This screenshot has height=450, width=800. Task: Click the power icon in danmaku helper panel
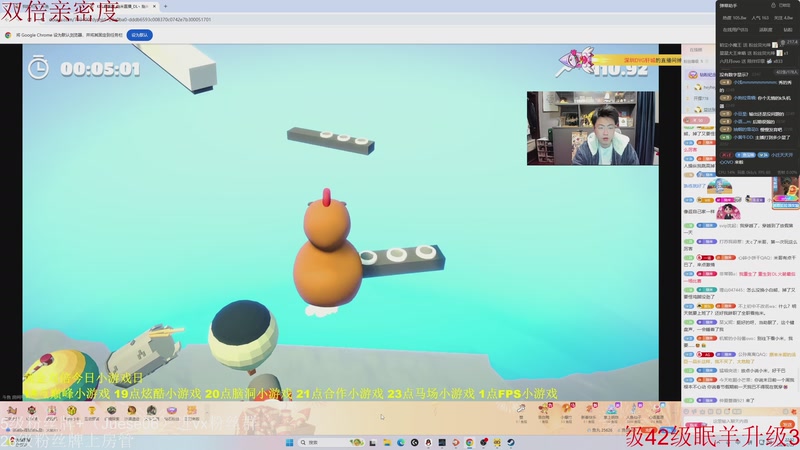coord(773,6)
